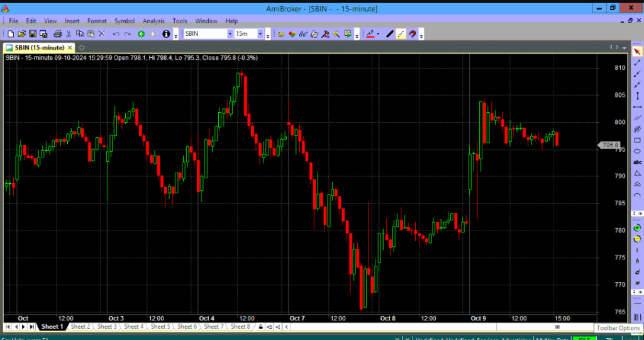Toggle the snap-to-price magnet button
Screen dimensions: 644x340
coord(413,34)
